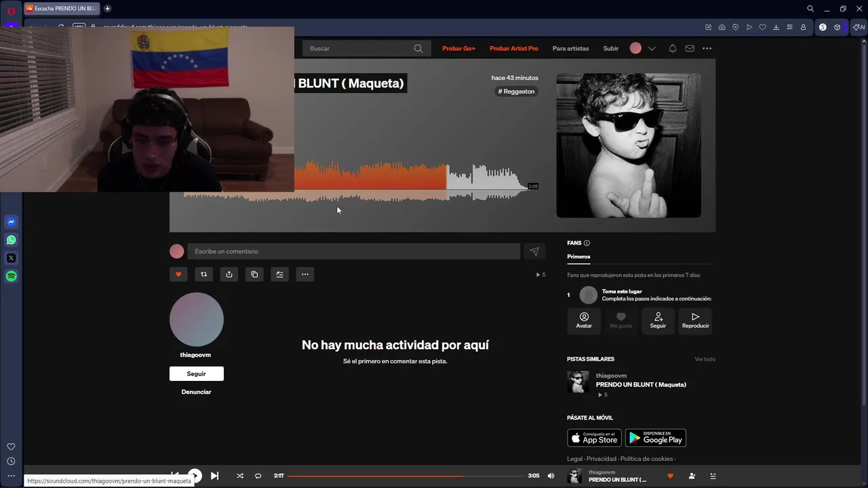Open Opera sidebar bookmarks heart
Image resolution: width=868 pixels, height=488 pixels.
point(11,447)
